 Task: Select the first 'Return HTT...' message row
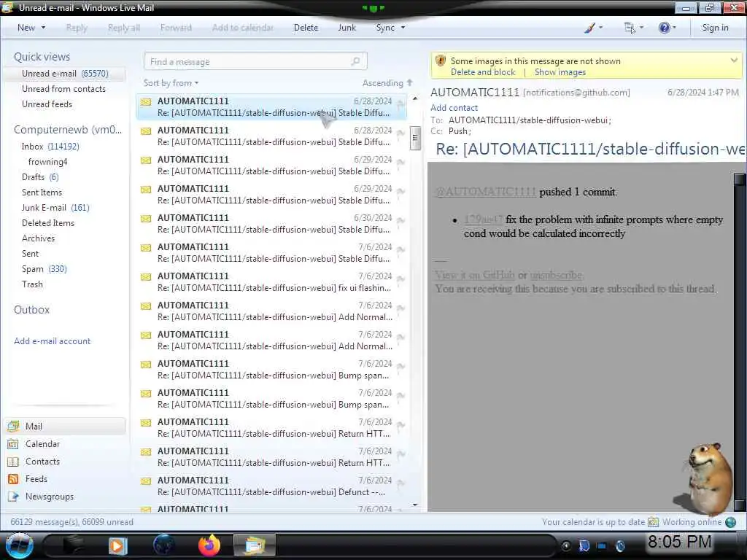click(x=271, y=427)
